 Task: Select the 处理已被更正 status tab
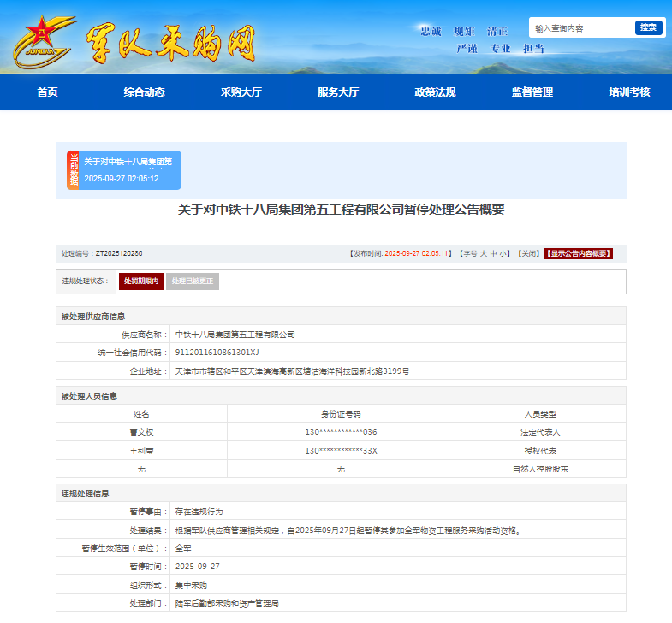192,282
